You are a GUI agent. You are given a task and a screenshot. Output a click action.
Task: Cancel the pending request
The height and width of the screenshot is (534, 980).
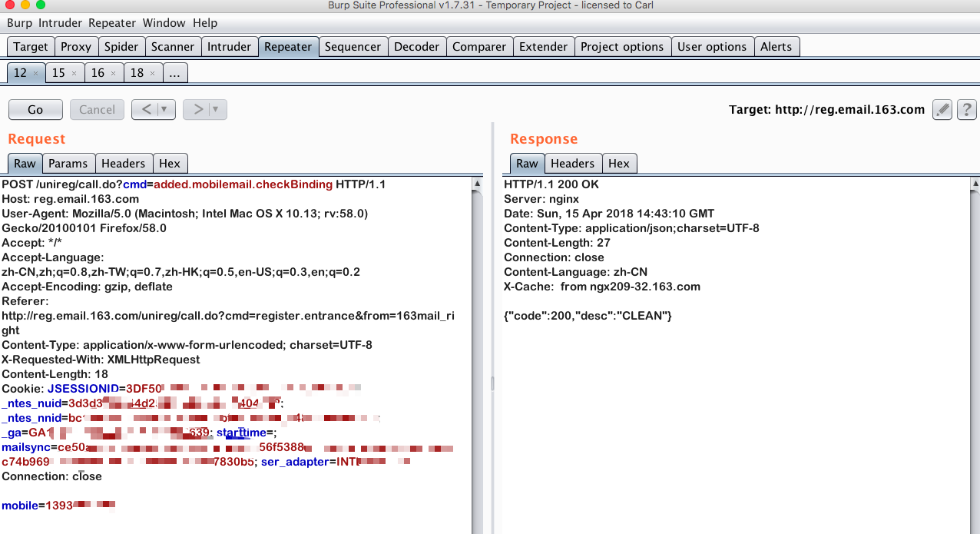[97, 110]
